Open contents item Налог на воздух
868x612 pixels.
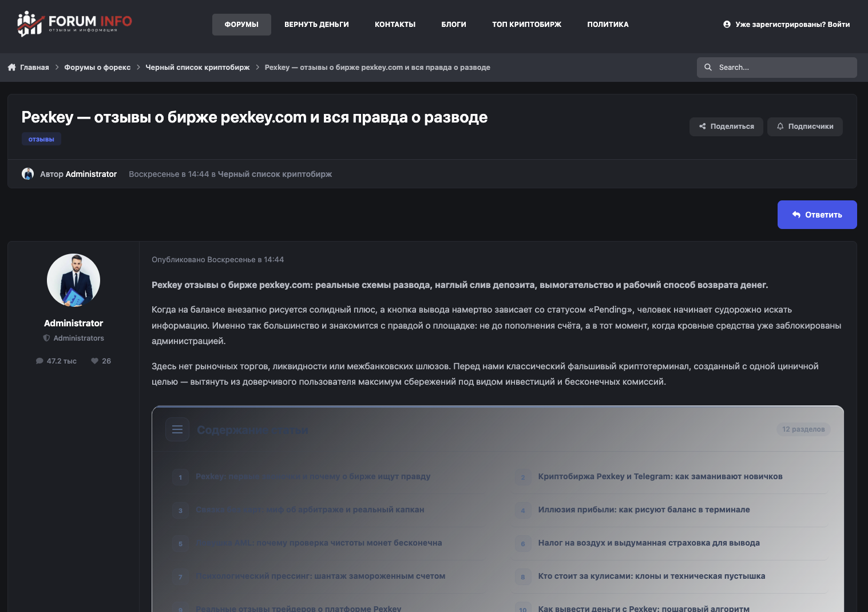pos(649,543)
